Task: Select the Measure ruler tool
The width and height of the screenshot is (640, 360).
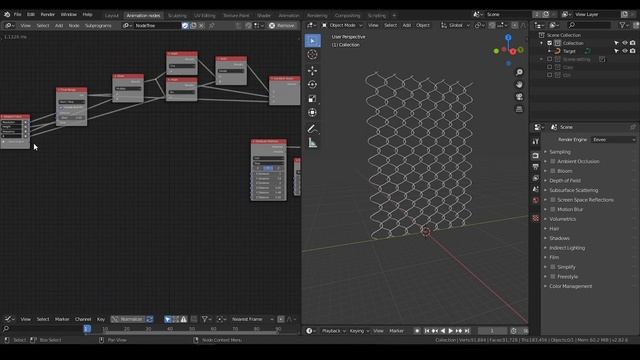Action: (x=312, y=142)
